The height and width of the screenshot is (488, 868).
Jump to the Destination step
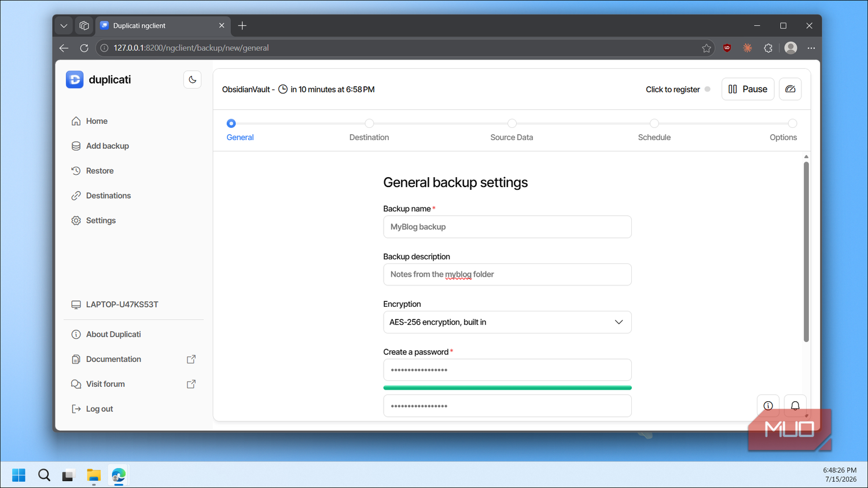369,131
